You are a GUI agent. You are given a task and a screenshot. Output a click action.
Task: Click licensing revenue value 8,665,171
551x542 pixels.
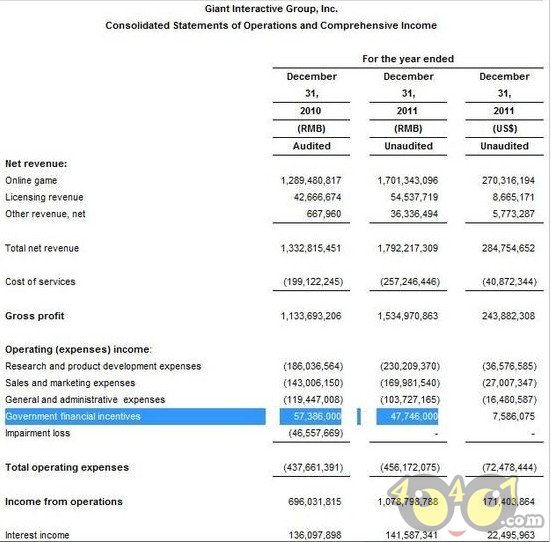[x=513, y=197]
